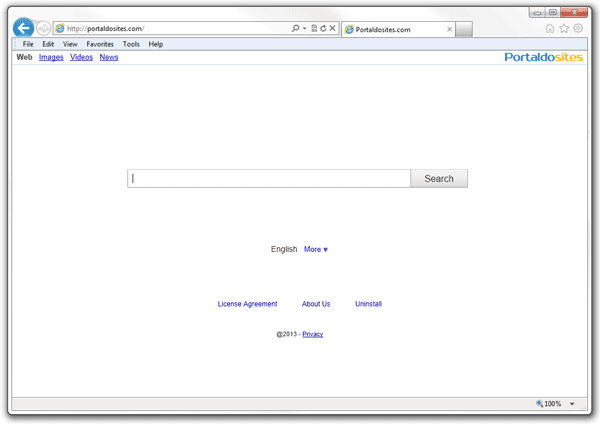The width and height of the screenshot is (600, 424).
Task: Expand the 100% zoom level dropdown arrow
Action: tap(572, 404)
